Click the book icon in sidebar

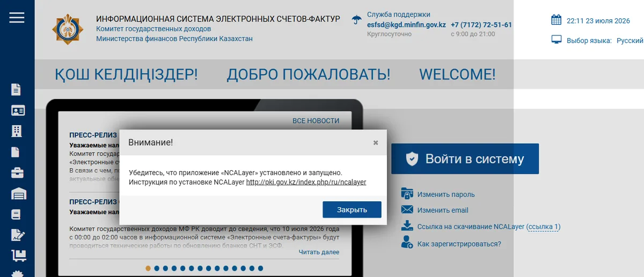pyautogui.click(x=16, y=214)
